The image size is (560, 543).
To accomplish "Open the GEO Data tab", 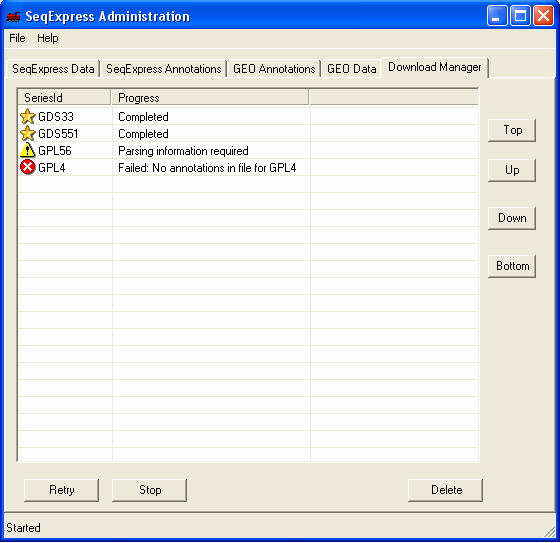I will coord(351,69).
